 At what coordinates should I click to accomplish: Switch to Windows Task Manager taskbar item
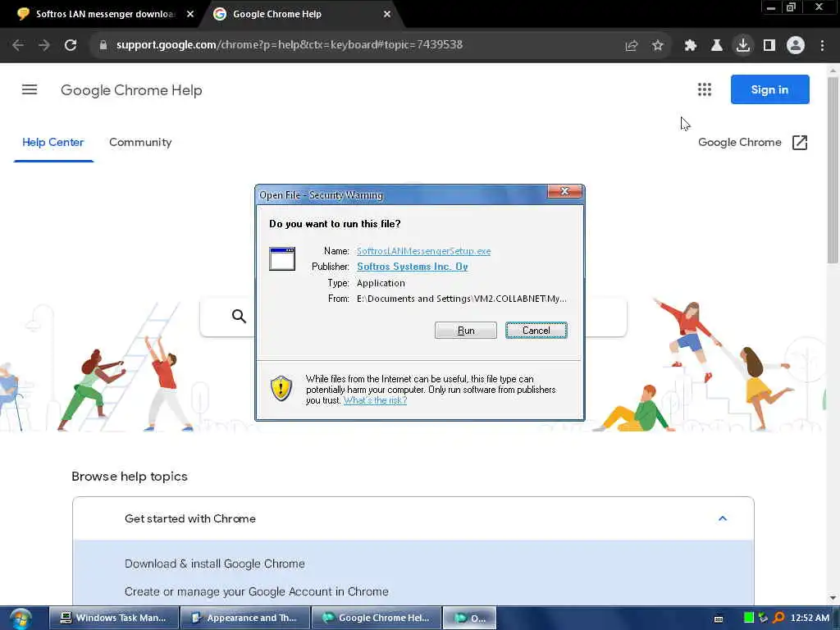(x=114, y=618)
